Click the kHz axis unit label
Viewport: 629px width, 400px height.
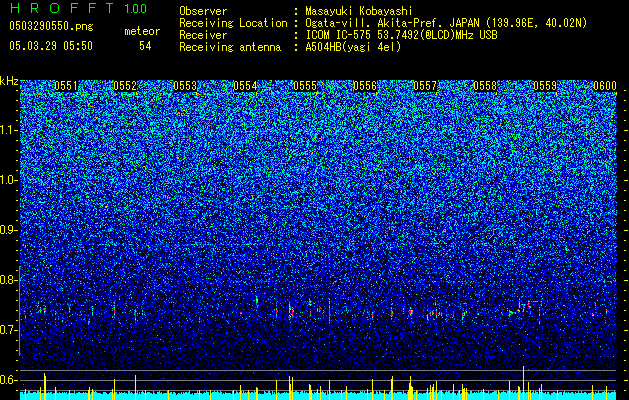click(9, 81)
